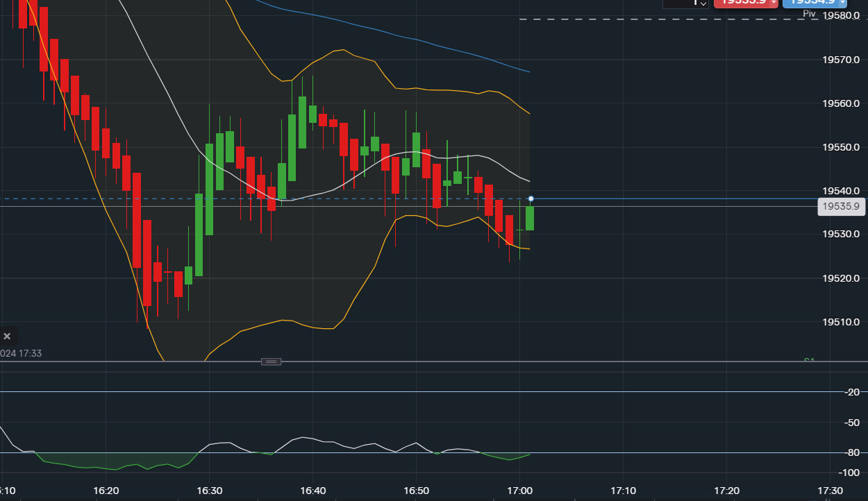This screenshot has height=501, width=868.
Task: Click the 19550.0 price axis label
Action: 842,147
